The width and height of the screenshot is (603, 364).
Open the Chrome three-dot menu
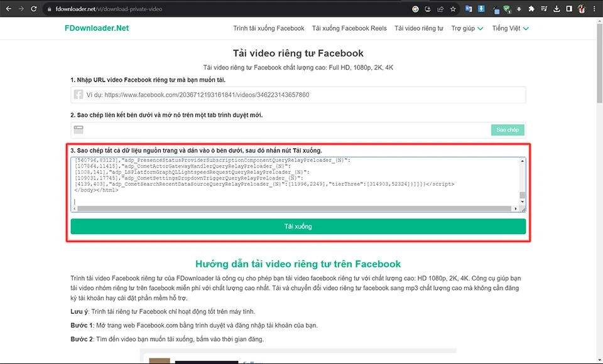[594, 9]
